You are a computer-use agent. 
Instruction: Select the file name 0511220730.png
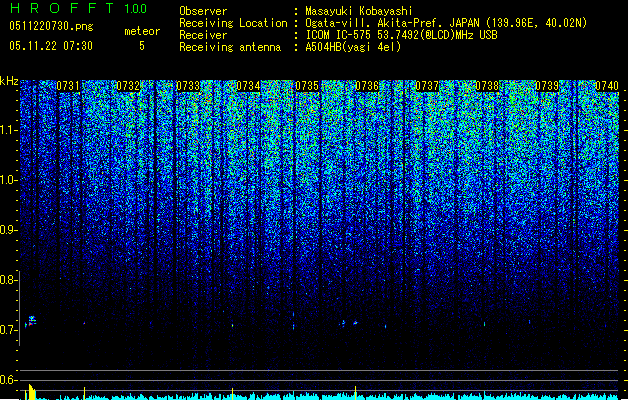(51, 26)
